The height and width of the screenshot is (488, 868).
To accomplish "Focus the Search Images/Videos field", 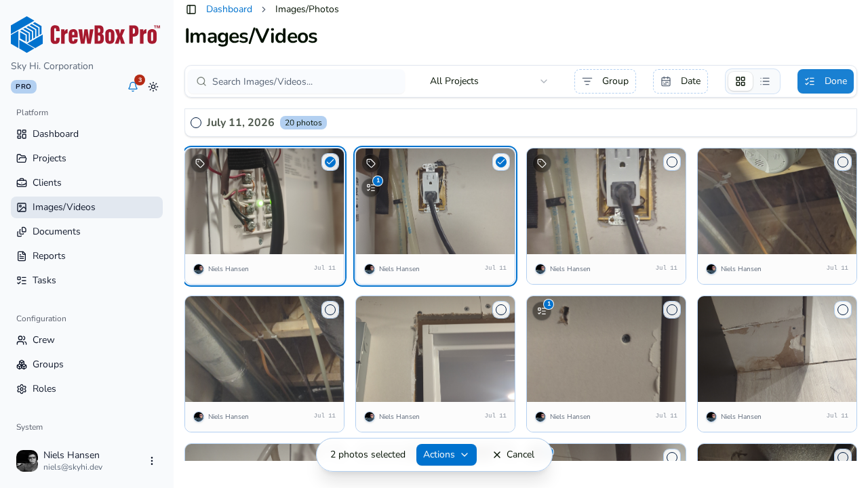I will (x=296, y=81).
